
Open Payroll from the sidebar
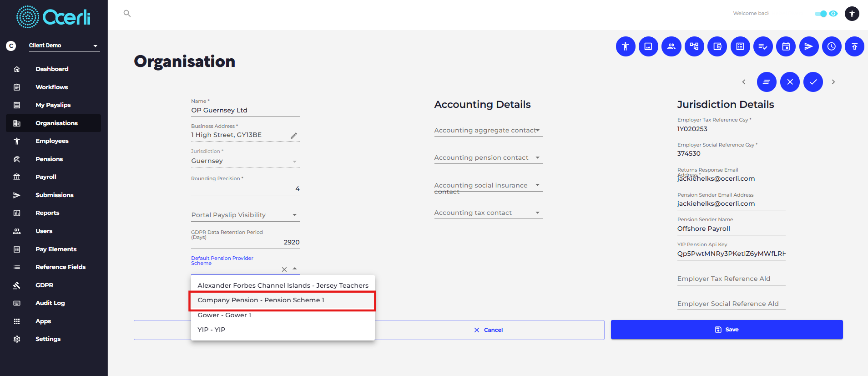coord(53,177)
